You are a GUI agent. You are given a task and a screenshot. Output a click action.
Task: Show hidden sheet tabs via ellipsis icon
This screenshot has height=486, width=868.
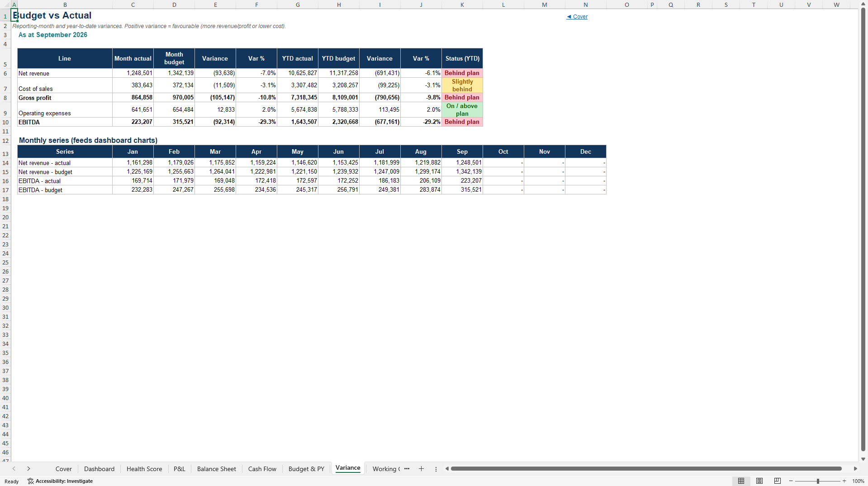coord(407,469)
